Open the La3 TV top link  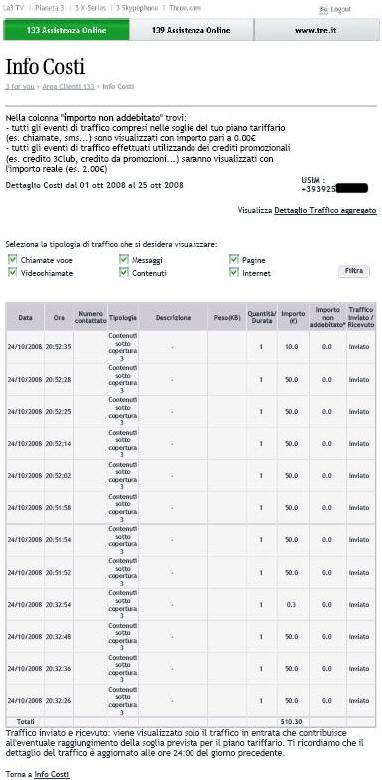click(13, 8)
